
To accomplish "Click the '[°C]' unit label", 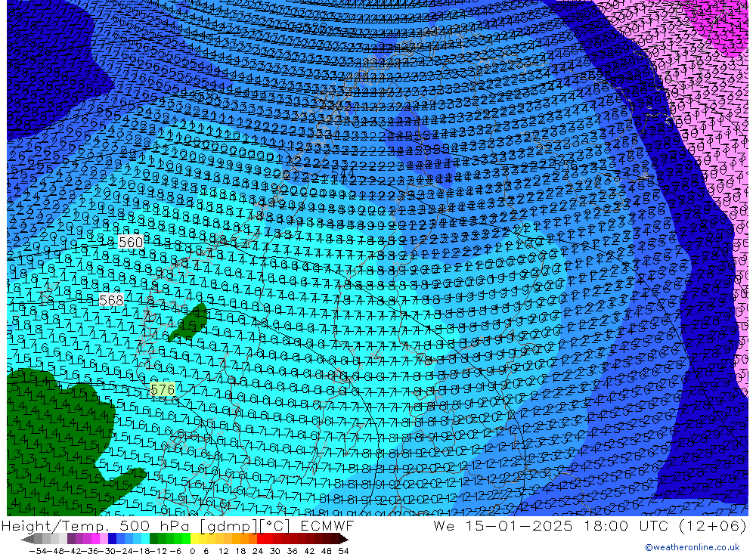I will (275, 526).
